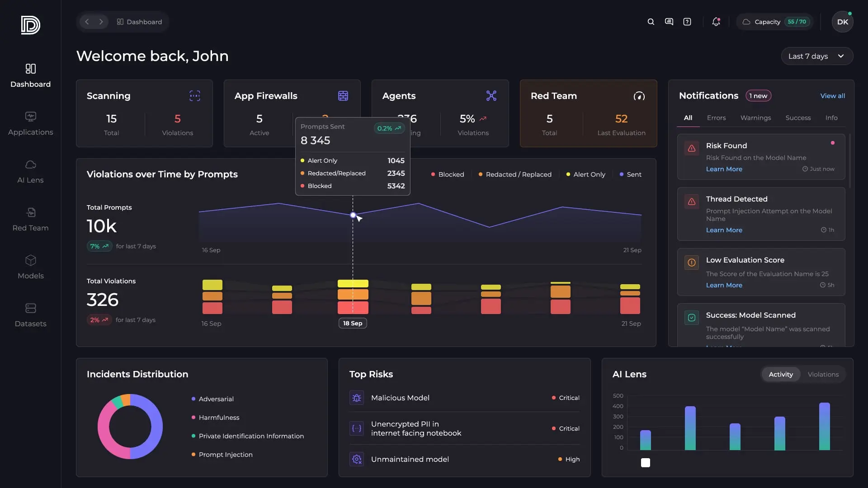Click the 7% prompts trend badge

[99, 246]
